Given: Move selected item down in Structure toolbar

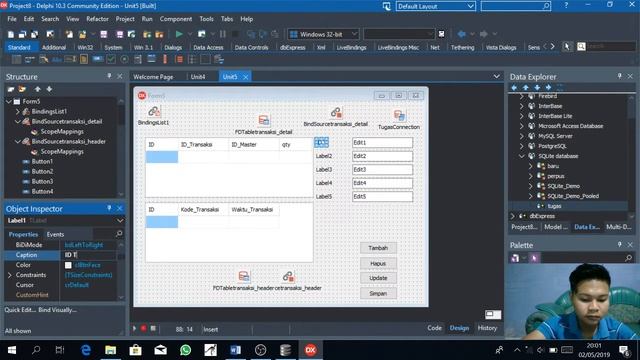Looking at the screenshot, I should click(49, 89).
